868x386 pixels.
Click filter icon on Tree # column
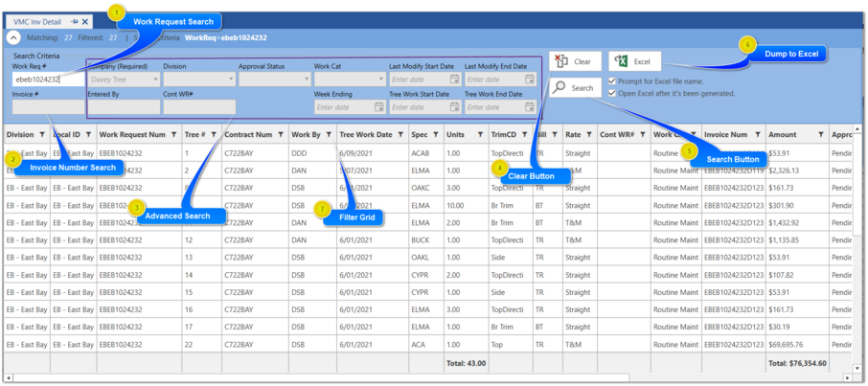(x=214, y=135)
